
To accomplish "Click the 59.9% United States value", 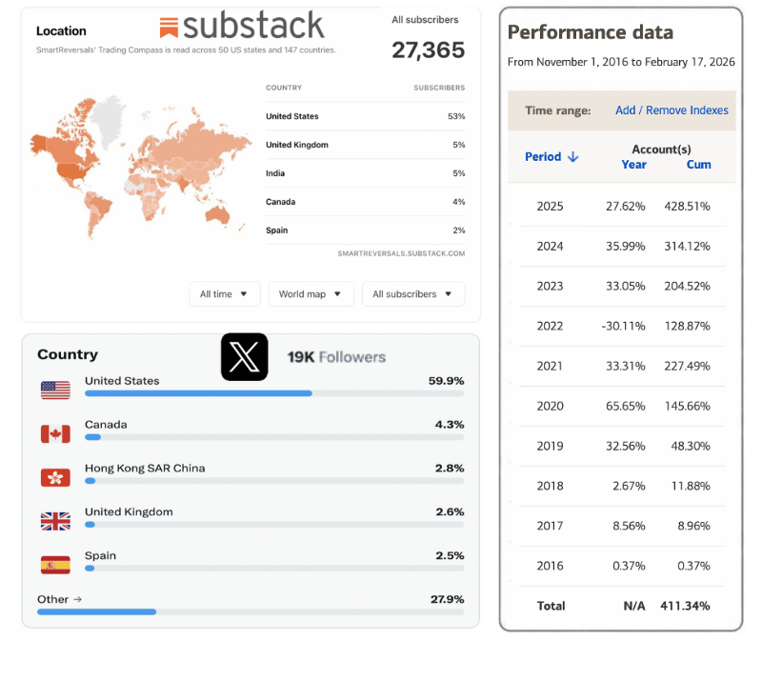I will (x=446, y=381).
